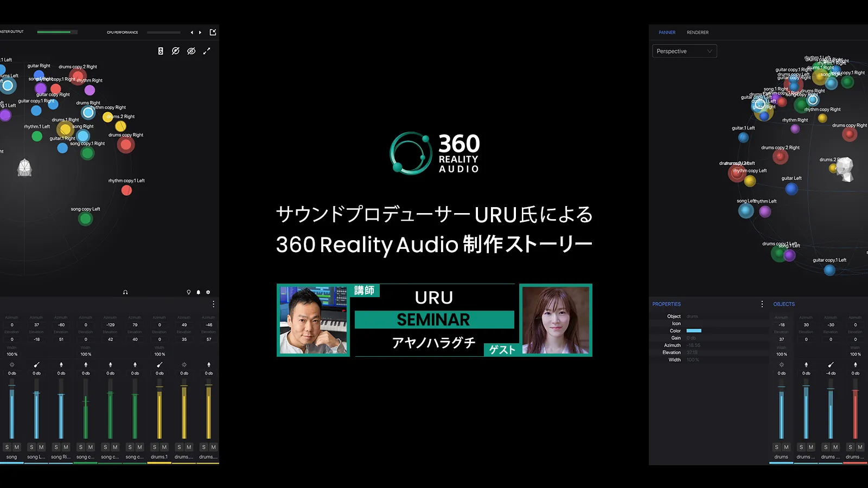This screenshot has width=868, height=488.
Task: Click the Elevation field showing 51
Action: pyautogui.click(x=61, y=339)
